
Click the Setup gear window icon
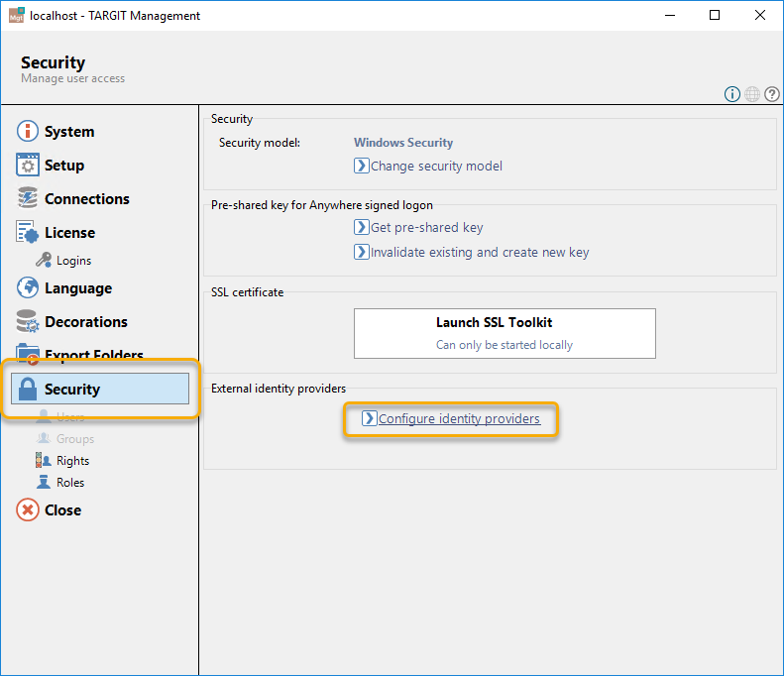click(x=28, y=165)
